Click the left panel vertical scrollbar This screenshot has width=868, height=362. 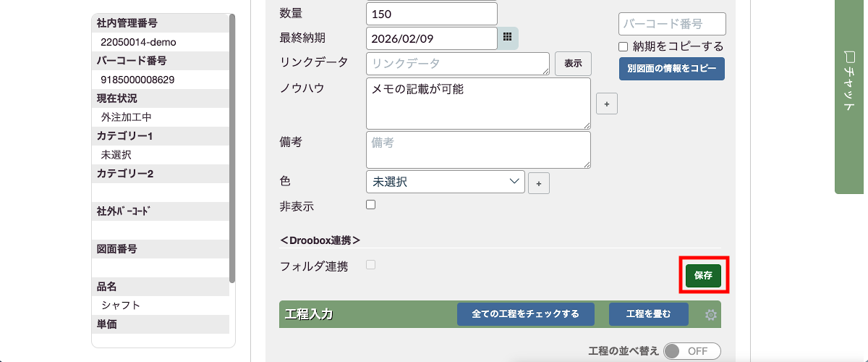(x=232, y=145)
